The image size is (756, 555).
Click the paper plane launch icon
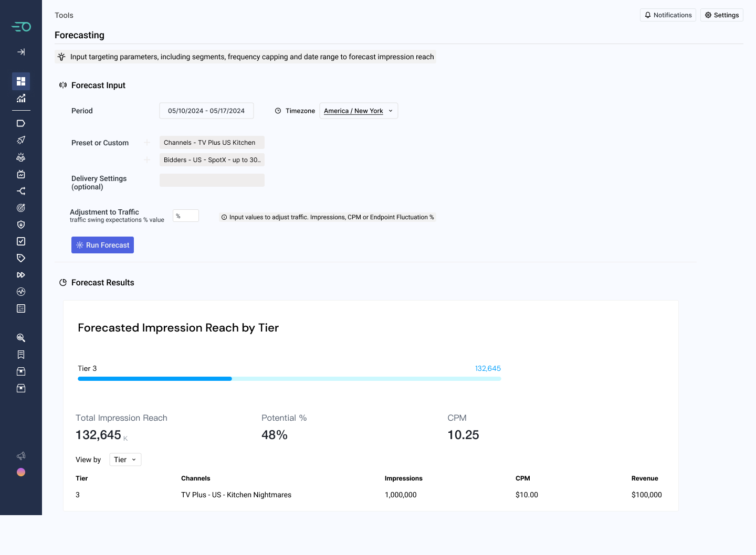(x=21, y=140)
